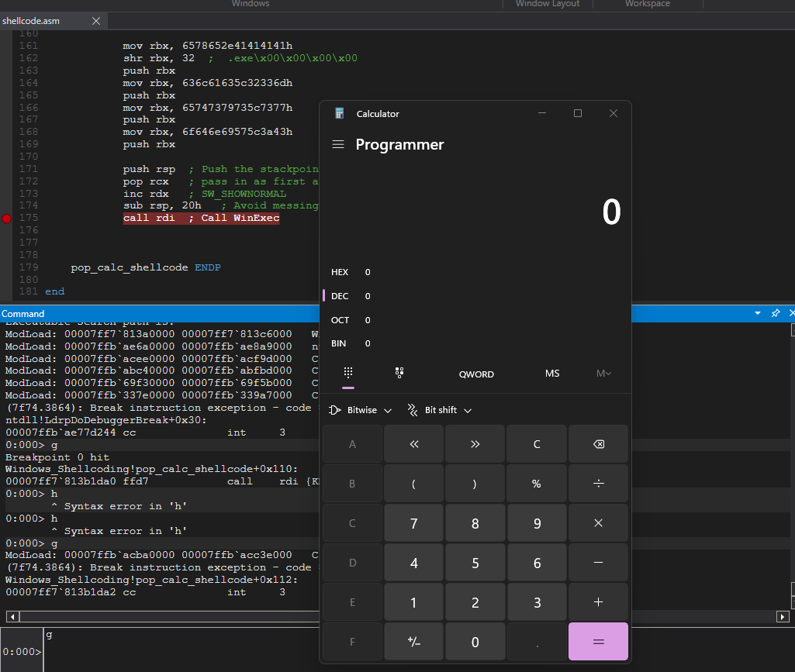Click the plus operator key
The height and width of the screenshot is (672, 795).
[x=598, y=602]
